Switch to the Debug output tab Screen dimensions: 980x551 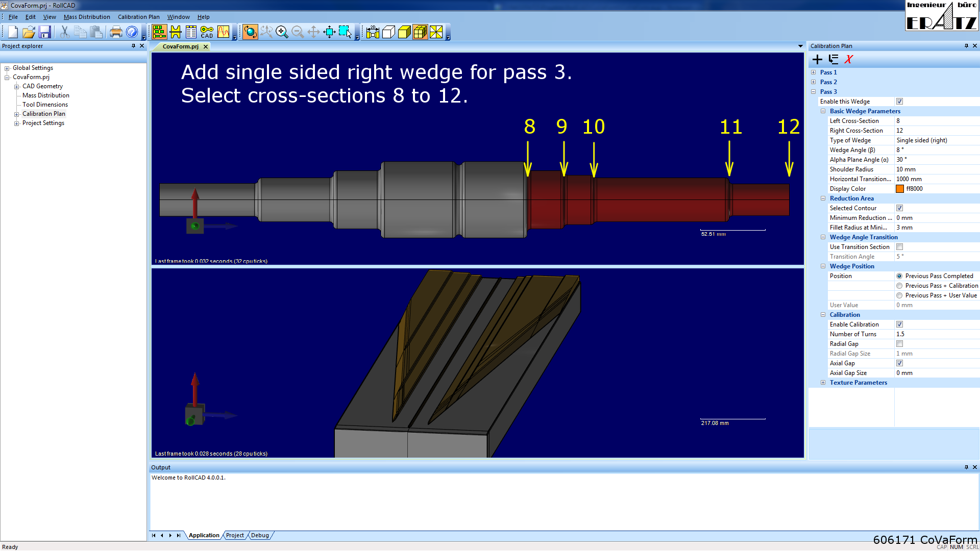click(x=260, y=535)
